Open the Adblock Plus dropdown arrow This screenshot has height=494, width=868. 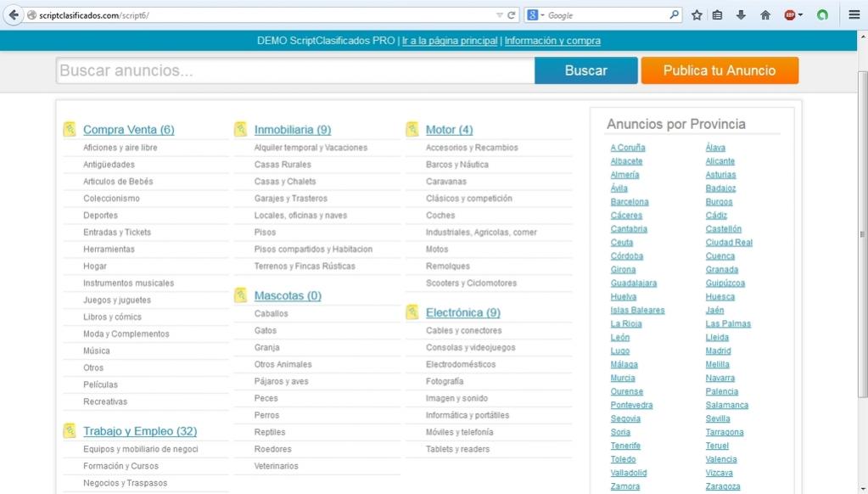click(x=800, y=15)
